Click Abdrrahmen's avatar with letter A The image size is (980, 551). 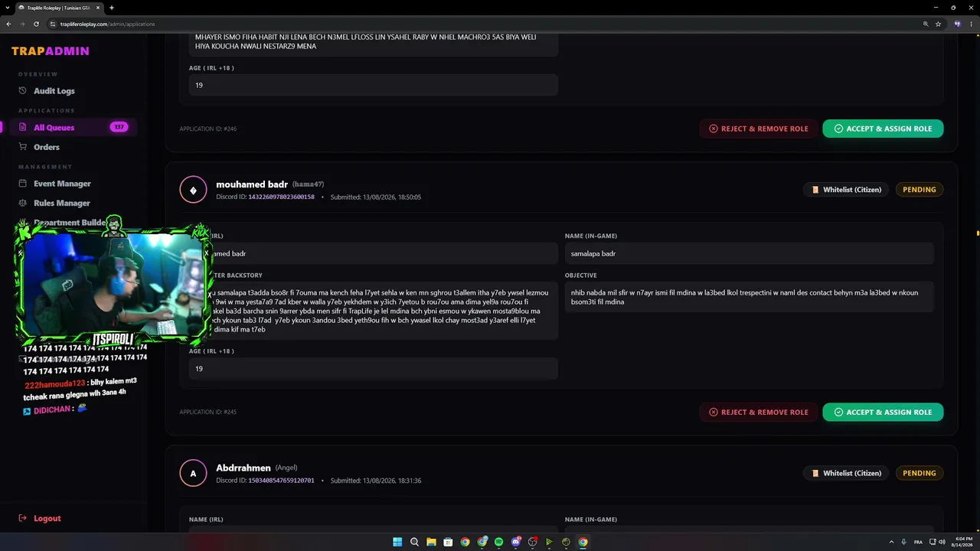[193, 473]
